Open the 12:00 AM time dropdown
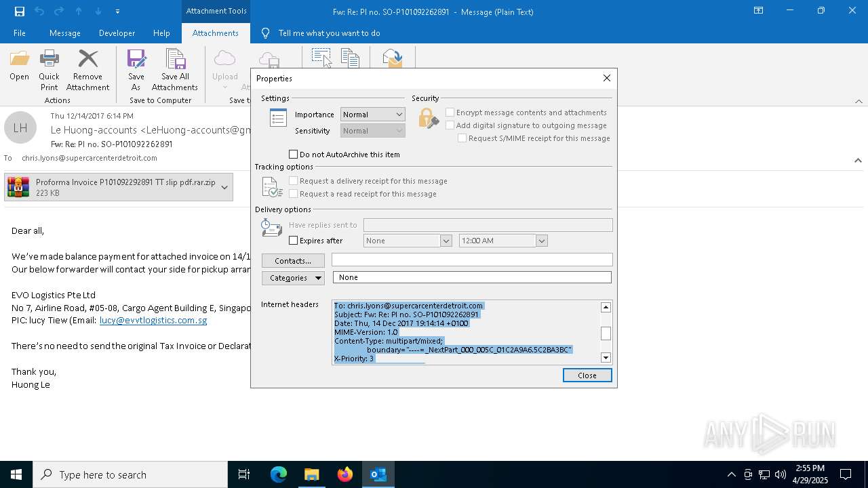This screenshot has width=868, height=488. click(x=541, y=241)
